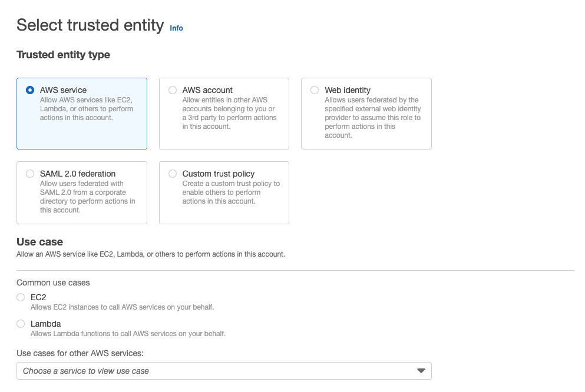The height and width of the screenshot is (392, 585).
Task: Click the SAML 2.0 federation card description
Action: pos(87,197)
